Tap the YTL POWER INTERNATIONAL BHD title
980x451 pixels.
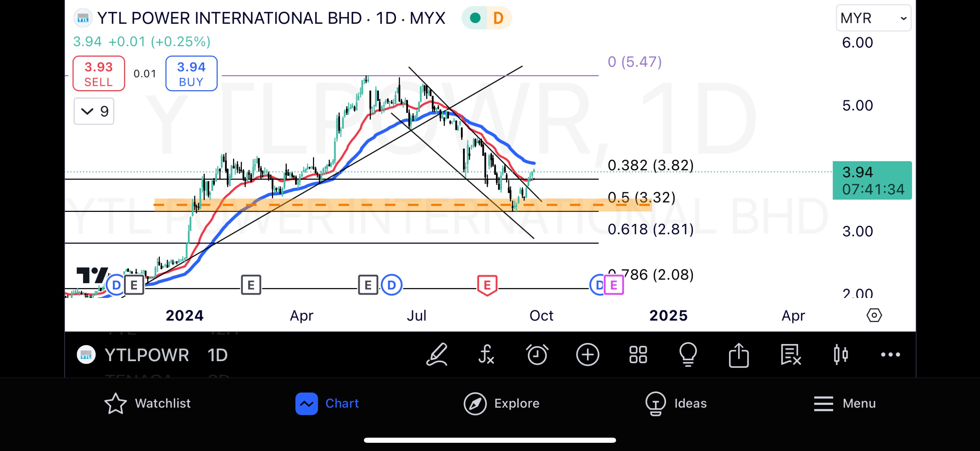point(229,18)
